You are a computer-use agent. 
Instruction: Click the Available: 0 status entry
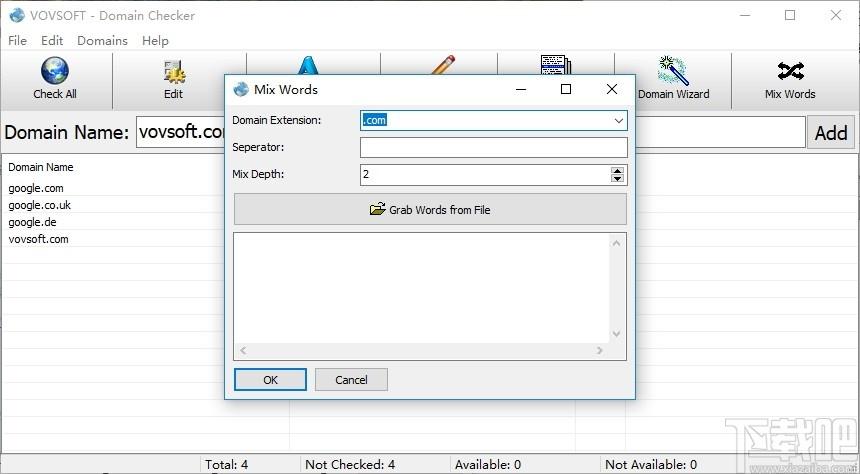488,465
